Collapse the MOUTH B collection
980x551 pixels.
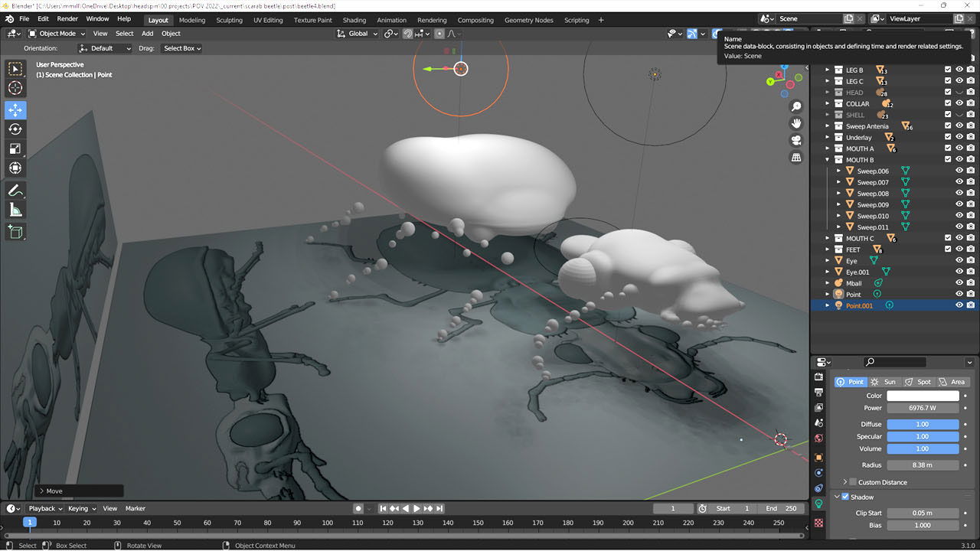coord(828,160)
